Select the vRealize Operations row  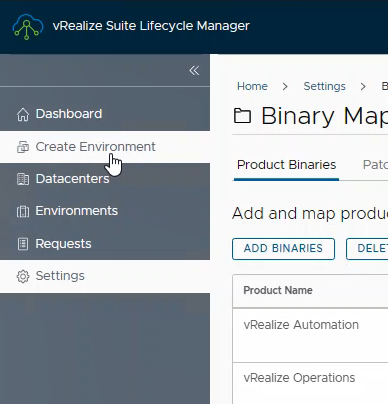[x=310, y=383]
